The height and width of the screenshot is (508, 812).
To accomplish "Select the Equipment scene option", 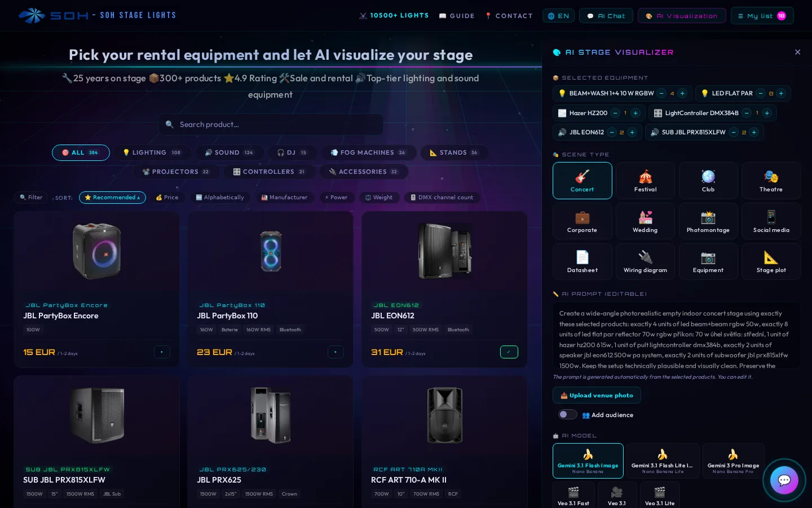I will 708,261.
